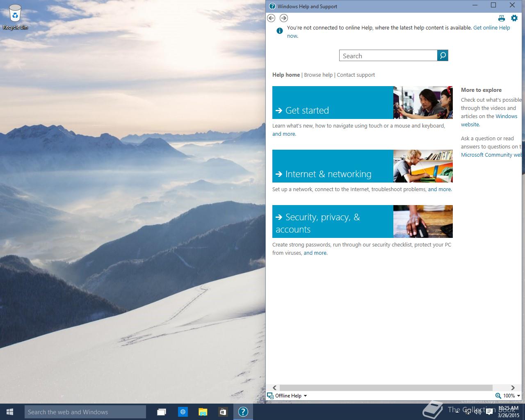Close the Windows Help and Support window
This screenshot has height=420, width=525.
tap(512, 5)
